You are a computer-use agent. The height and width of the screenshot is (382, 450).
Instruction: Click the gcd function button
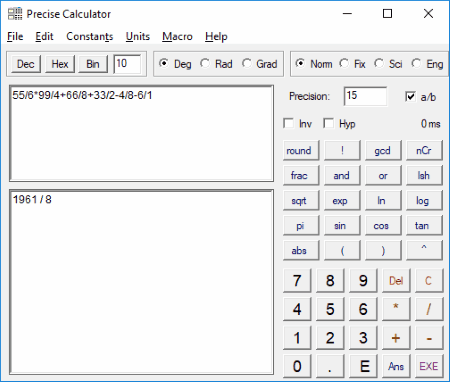[383, 151]
